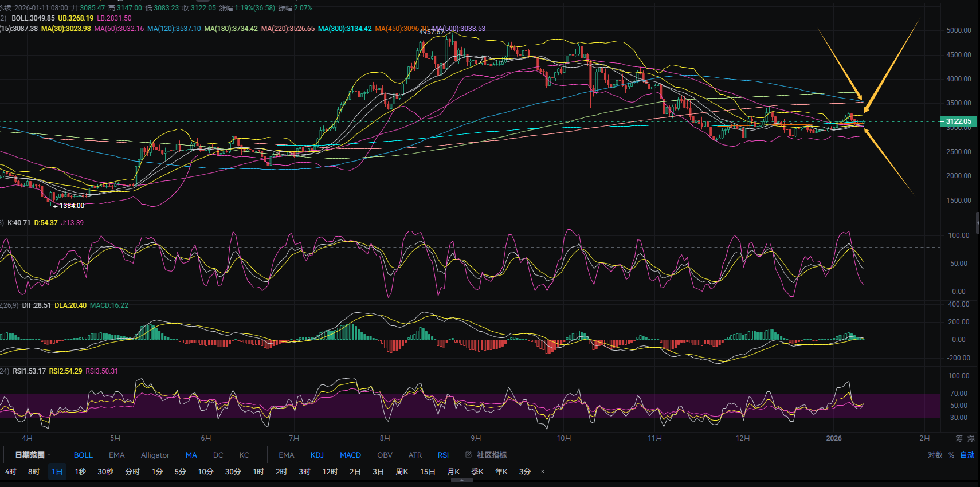
Task: Click the 筹 chip distribution icon
Action: [959, 438]
